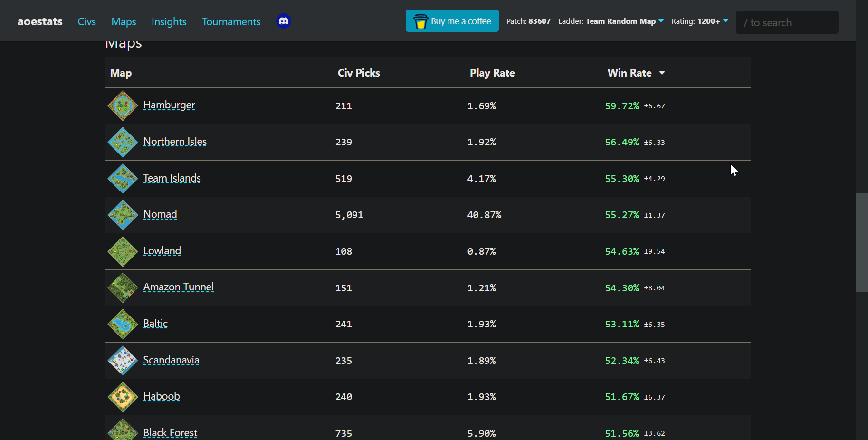Open the Lowland map link
This screenshot has width=868, height=440.
click(162, 251)
